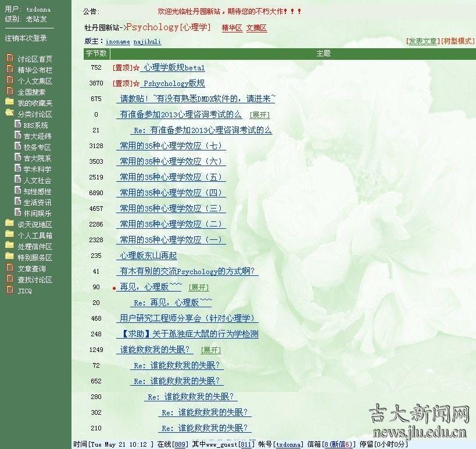Expand the 个人工具箱 folder
Screen dimensions: 476x449
click(x=9, y=235)
